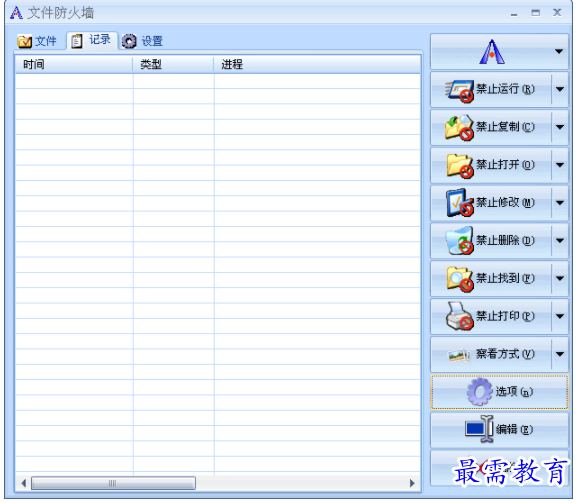
Task: Click the 选项 gear icon
Action: [479, 392]
